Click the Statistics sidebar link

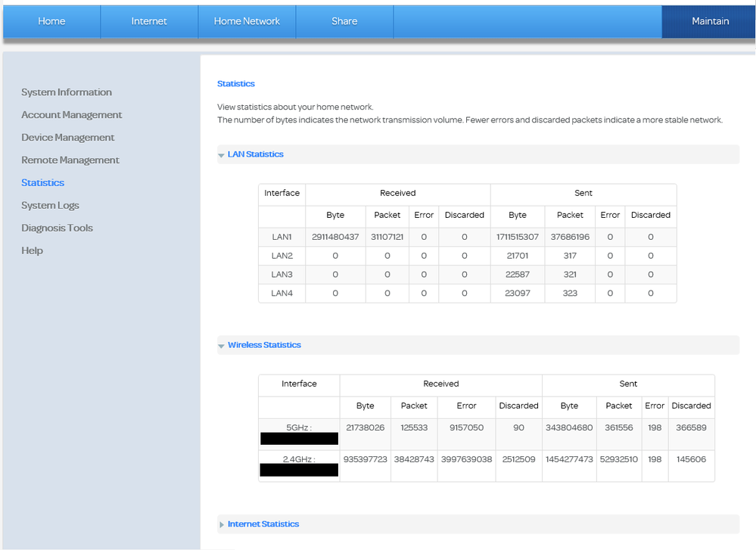tap(43, 183)
